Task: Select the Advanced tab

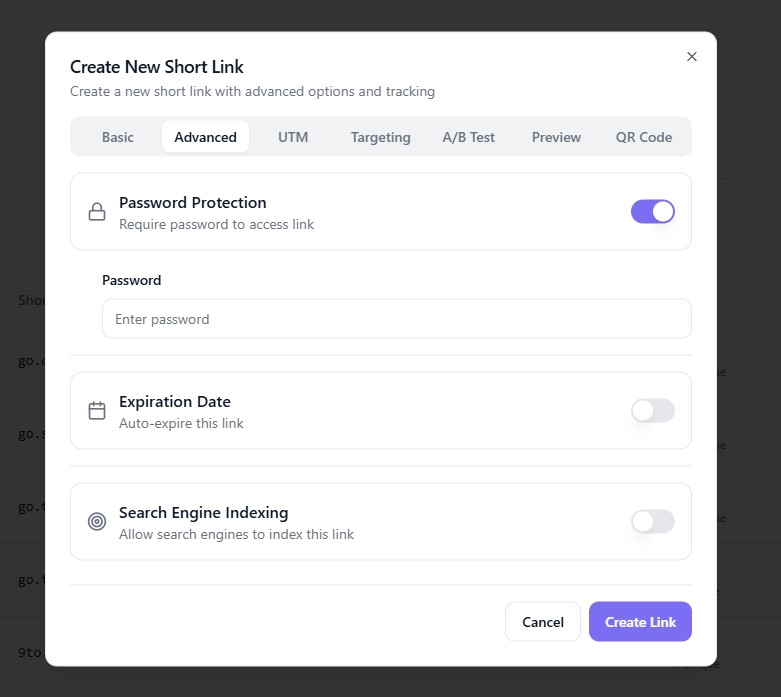Action: click(205, 137)
